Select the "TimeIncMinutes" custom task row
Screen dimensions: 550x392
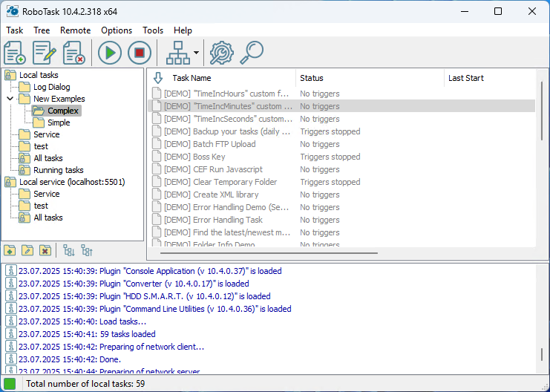tap(341, 106)
